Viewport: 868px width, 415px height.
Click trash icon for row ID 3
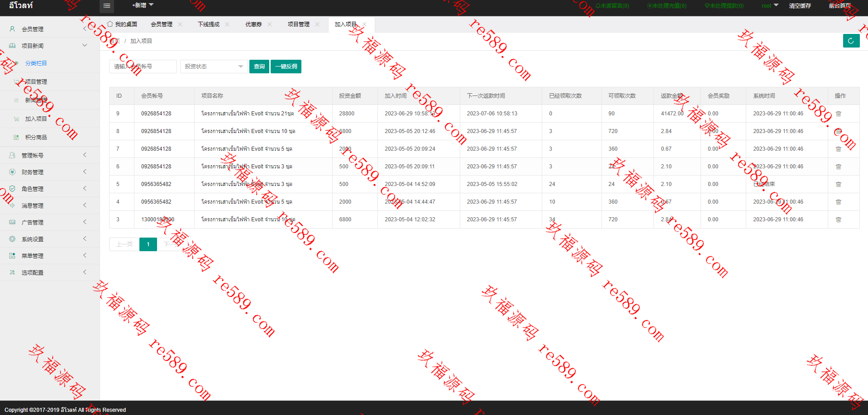click(838, 219)
